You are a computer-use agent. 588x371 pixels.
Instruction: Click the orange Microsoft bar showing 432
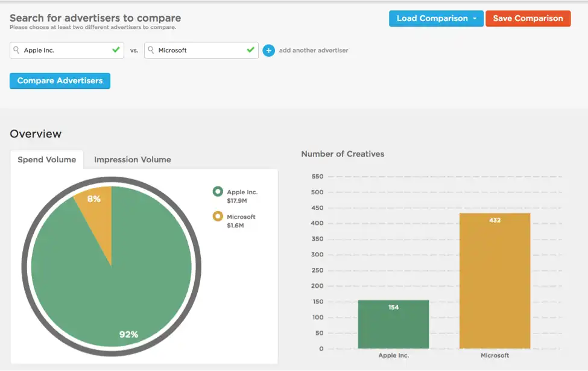click(495, 281)
